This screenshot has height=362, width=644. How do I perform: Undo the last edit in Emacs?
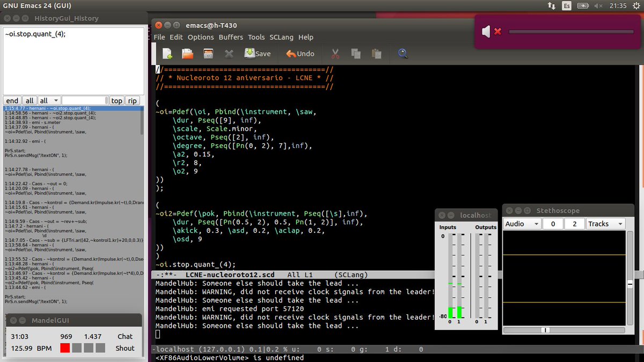tap(300, 54)
